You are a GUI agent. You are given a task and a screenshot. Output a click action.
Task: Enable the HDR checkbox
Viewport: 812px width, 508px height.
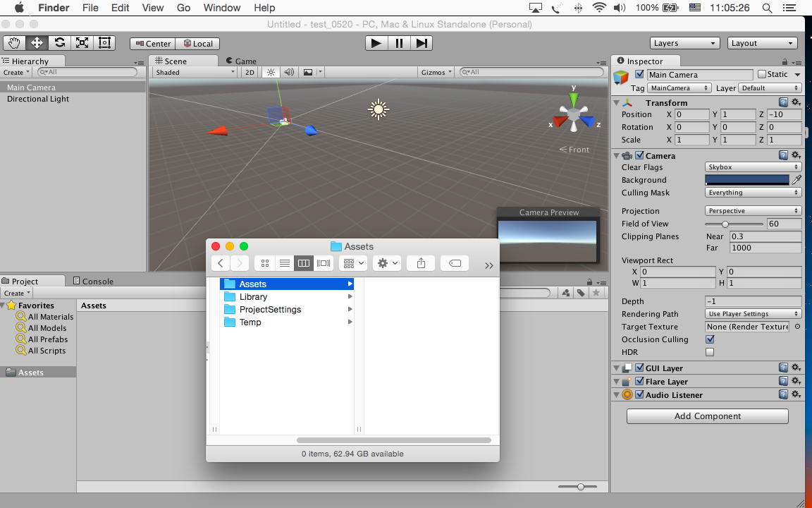pos(710,352)
